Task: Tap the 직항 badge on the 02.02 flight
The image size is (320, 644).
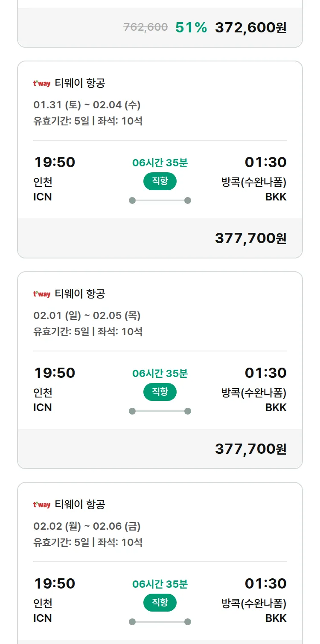Action: (160, 603)
